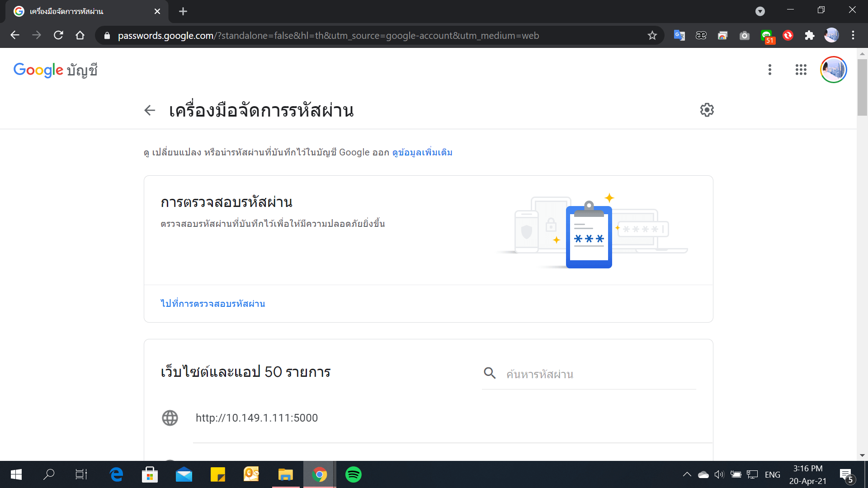Open the three-dot menu beside apps grid
This screenshot has height=488, width=868.
point(769,70)
